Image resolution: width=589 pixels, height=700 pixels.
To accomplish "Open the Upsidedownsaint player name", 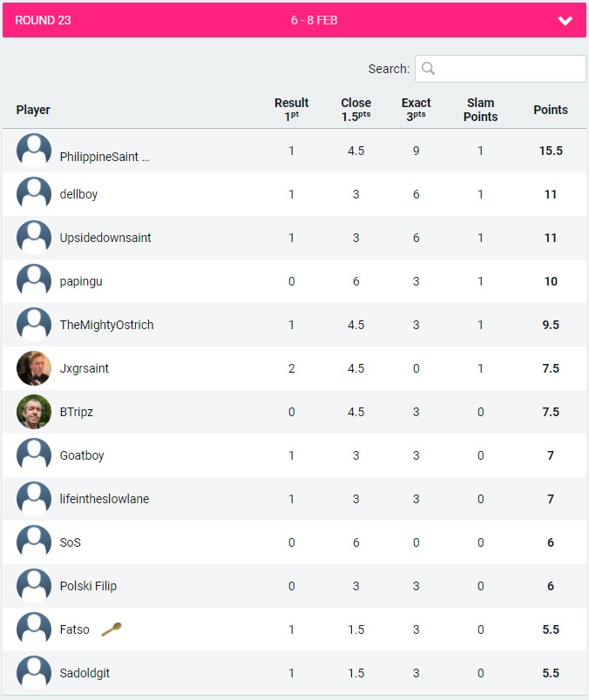I will [x=105, y=238].
